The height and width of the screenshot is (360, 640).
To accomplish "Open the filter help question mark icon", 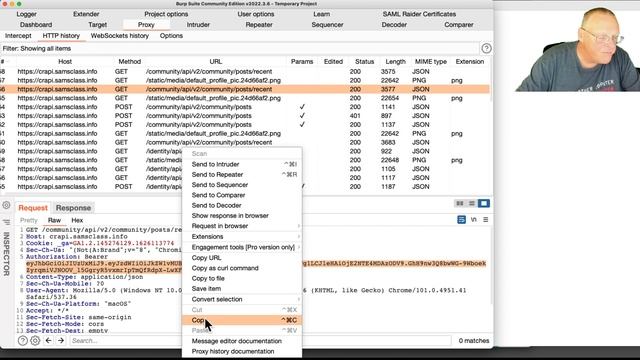I will [x=486, y=49].
